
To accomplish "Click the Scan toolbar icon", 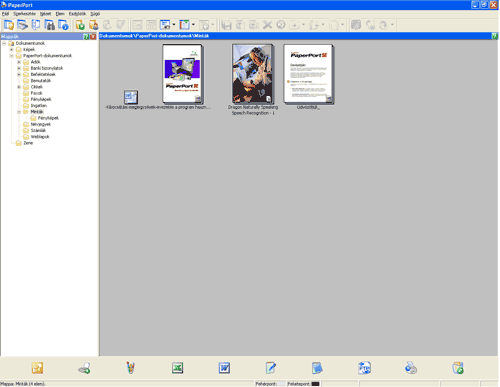I will point(23,25).
